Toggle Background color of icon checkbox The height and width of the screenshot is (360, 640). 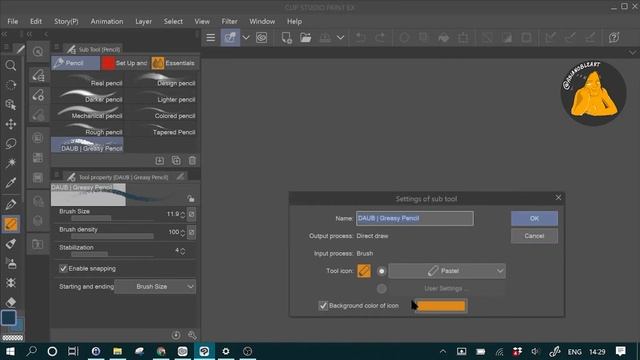[x=323, y=305]
